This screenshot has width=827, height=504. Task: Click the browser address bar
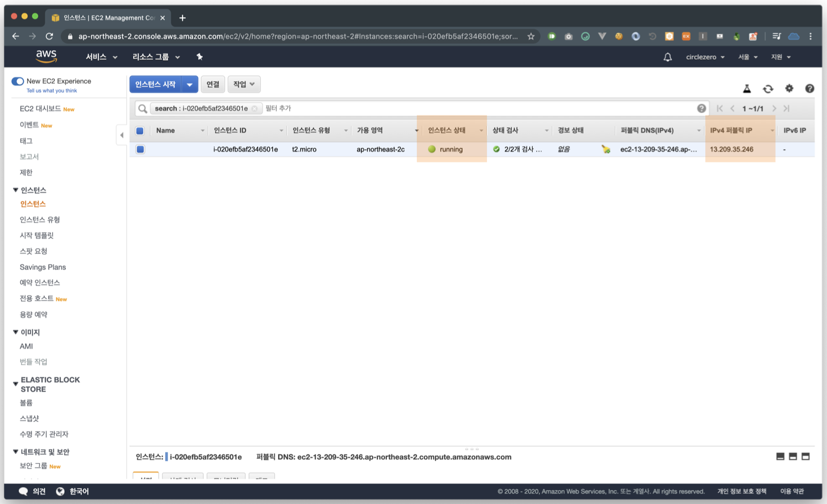click(x=298, y=36)
